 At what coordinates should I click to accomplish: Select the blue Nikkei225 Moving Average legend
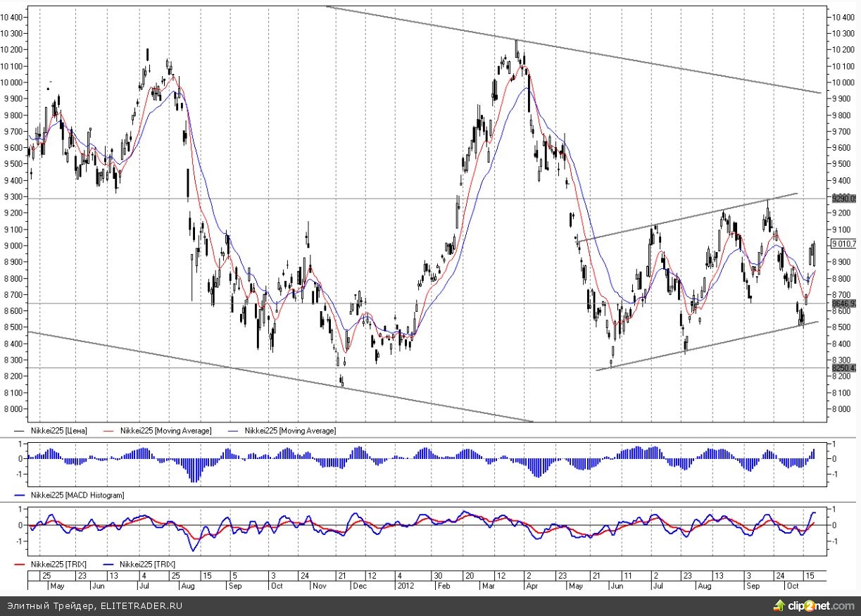290,430
